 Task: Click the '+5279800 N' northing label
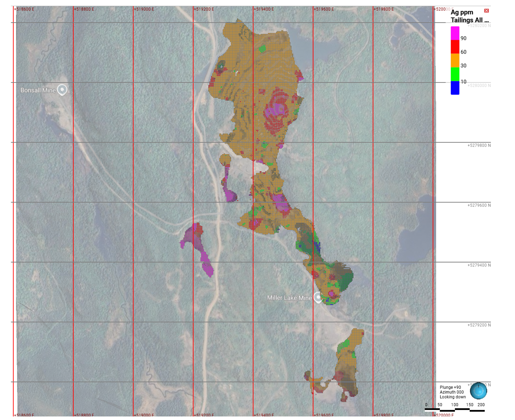479,145
